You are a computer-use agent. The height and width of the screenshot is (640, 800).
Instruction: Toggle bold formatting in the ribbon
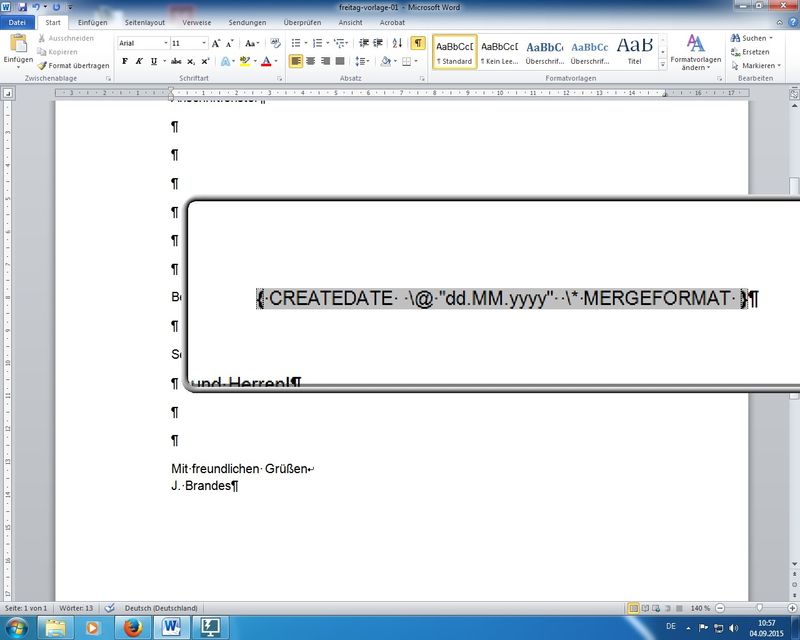(x=125, y=61)
